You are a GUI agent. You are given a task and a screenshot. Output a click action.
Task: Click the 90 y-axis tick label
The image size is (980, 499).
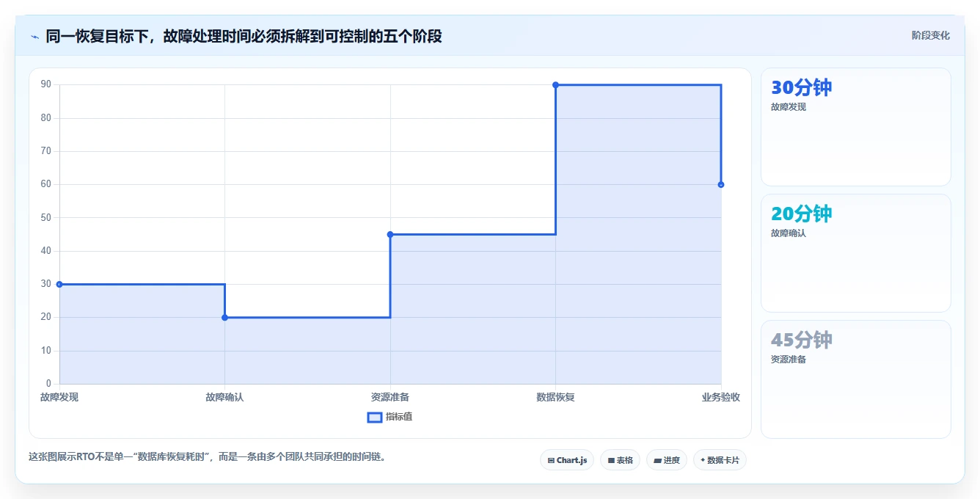point(46,84)
